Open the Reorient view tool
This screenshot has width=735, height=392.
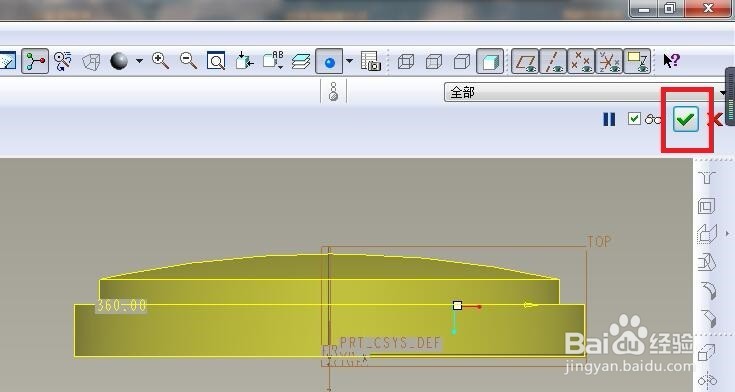coord(244,61)
